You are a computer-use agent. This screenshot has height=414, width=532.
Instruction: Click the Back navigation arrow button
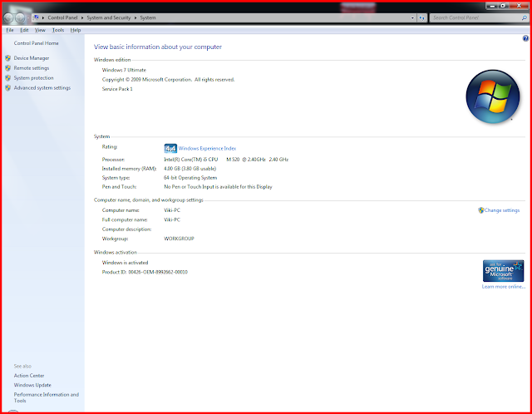[x=8, y=17]
